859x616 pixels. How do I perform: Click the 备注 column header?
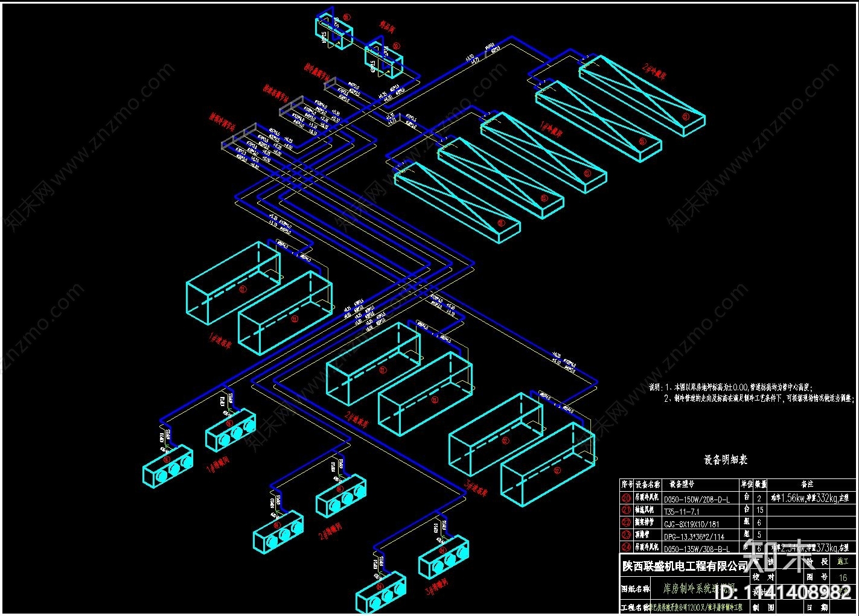pos(807,484)
